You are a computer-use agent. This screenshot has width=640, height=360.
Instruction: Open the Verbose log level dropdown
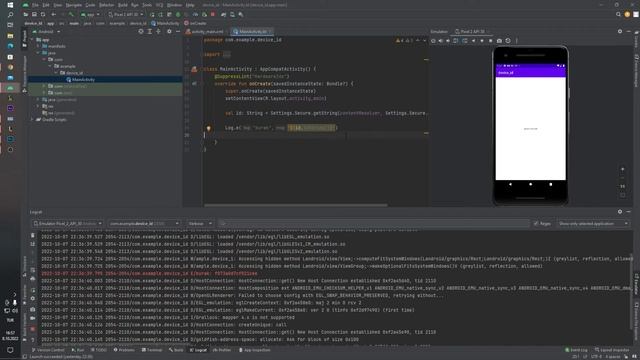(200, 223)
